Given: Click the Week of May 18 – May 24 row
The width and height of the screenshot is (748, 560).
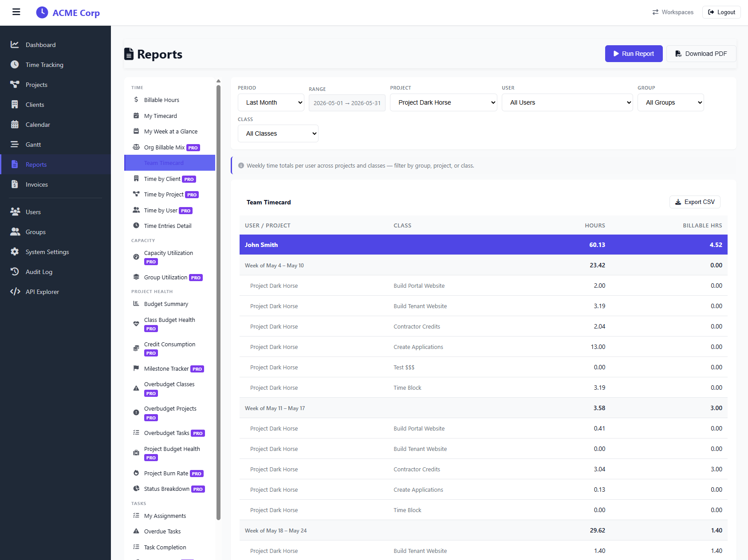Looking at the screenshot, I should 483,530.
